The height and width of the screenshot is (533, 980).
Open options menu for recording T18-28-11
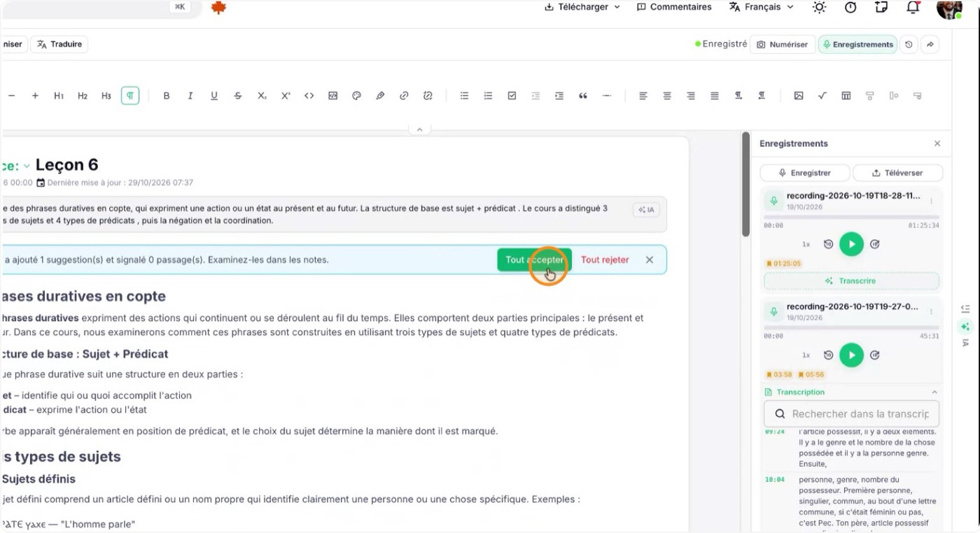coord(931,201)
